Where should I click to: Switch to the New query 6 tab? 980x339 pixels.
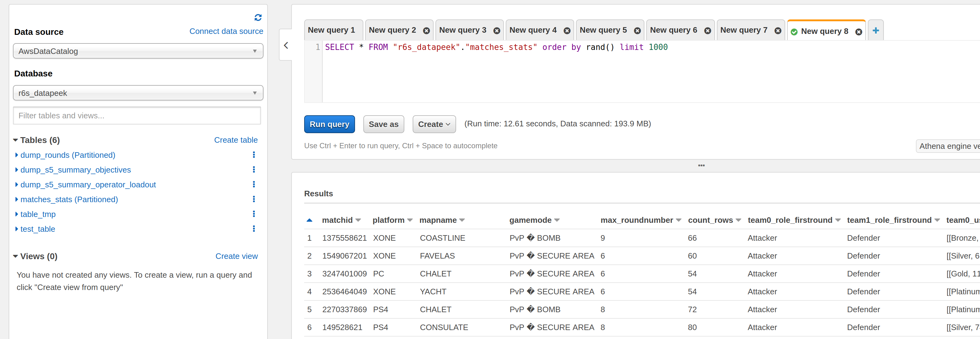(673, 30)
